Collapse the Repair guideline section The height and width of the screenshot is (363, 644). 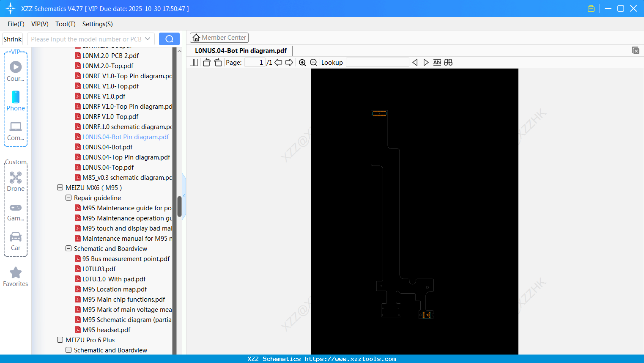point(68,198)
